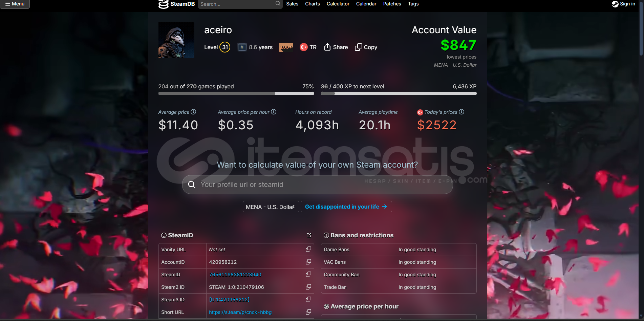Click the 100+ games badge icon
This screenshot has height=321, width=644.
[x=286, y=47]
